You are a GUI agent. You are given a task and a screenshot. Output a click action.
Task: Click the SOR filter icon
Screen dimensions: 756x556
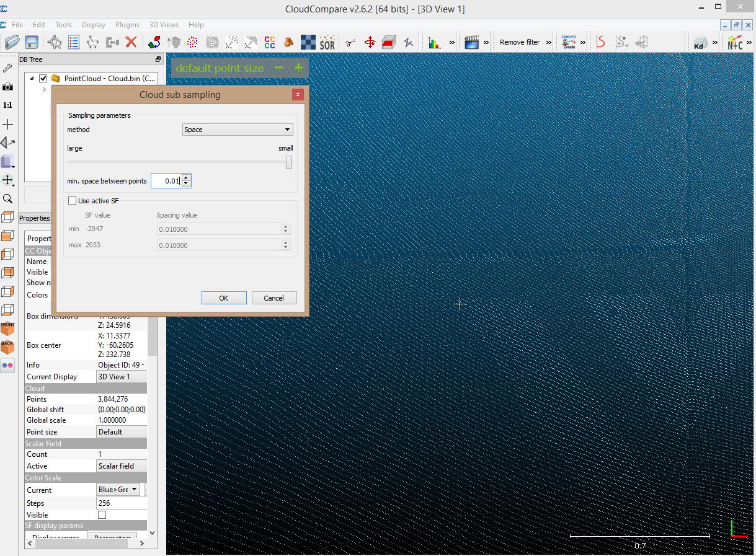tap(327, 42)
